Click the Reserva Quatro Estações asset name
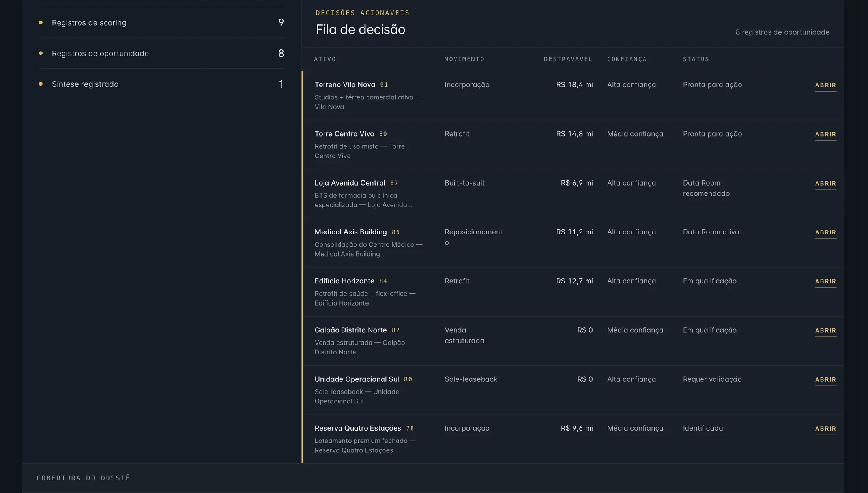The height and width of the screenshot is (493, 868). 358,428
